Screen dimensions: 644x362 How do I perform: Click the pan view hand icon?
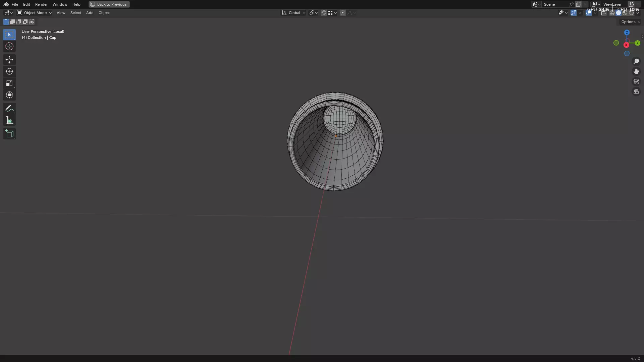[x=636, y=71]
